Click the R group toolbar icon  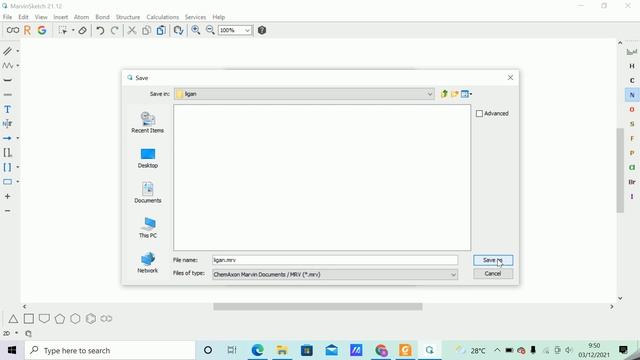click(27, 30)
